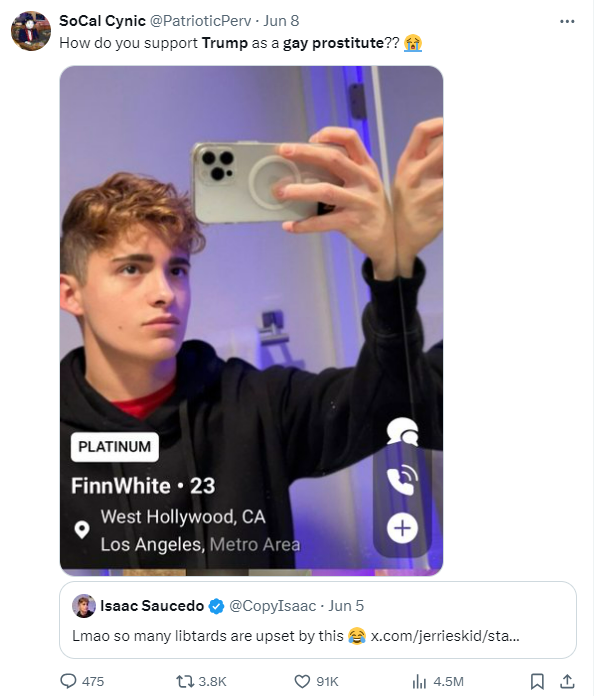The height and width of the screenshot is (696, 597).
Task: Open the SoCal Cynic display name
Action: pos(102,20)
